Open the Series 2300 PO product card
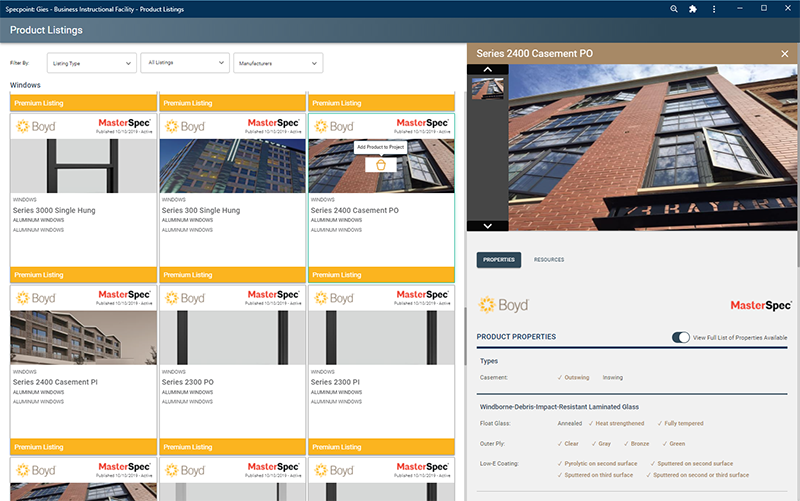The height and width of the screenshot is (501, 800). tap(231, 382)
